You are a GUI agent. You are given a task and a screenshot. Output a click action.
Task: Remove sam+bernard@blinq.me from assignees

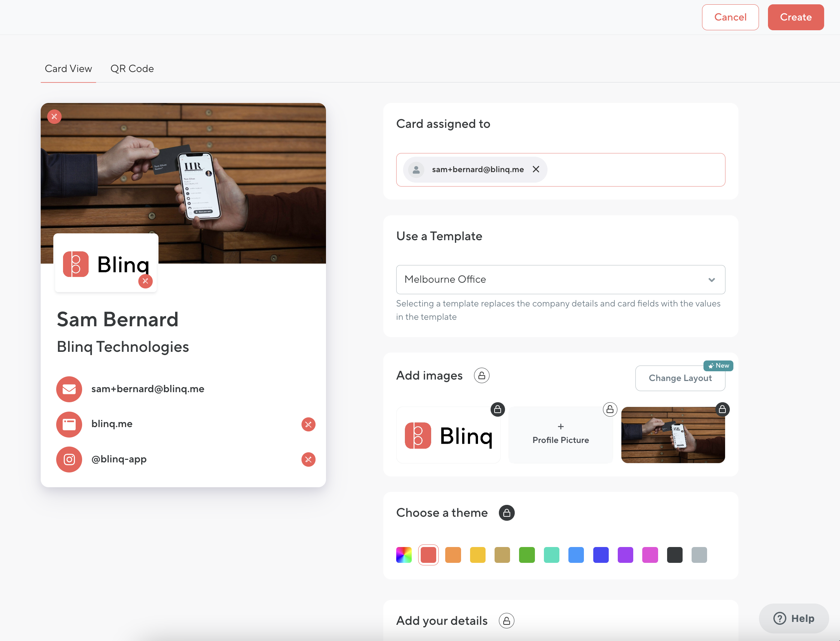tap(536, 169)
